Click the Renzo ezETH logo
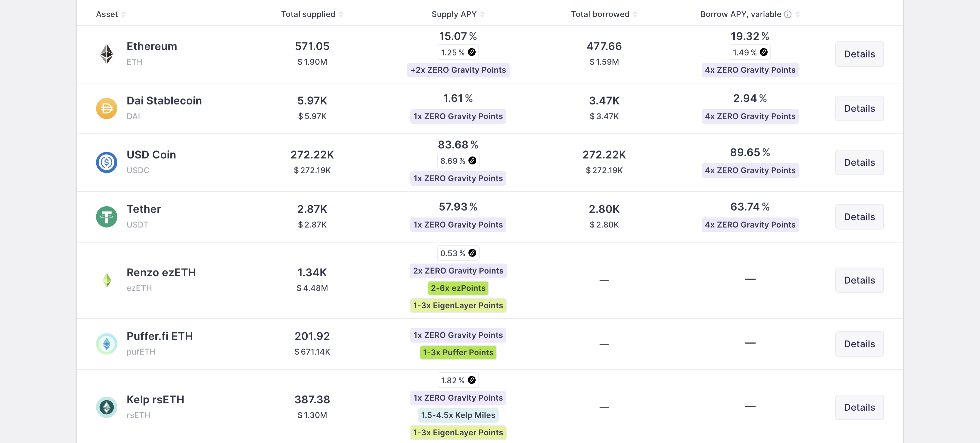This screenshot has width=980, height=443. (107, 280)
